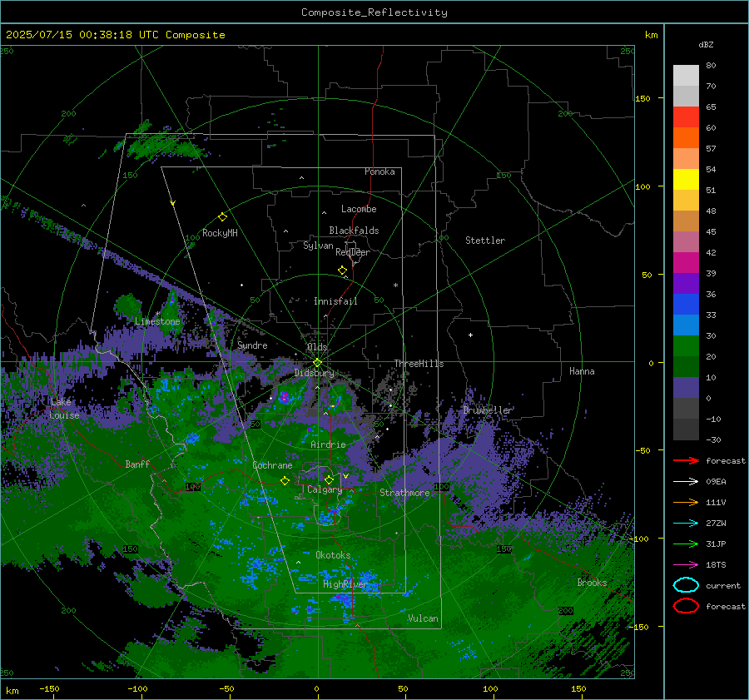Image resolution: width=749 pixels, height=700 pixels.
Task: Click the asterisk marker east of Innisfail
Action: tap(395, 285)
